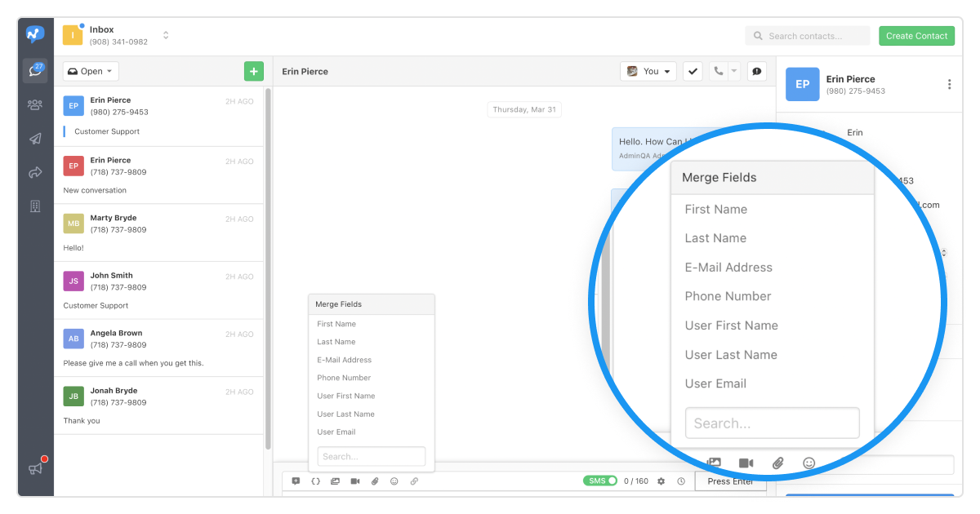The image size is (980, 514).
Task: Open Erin Pierce (718) 737-9809 New conversation
Action: pyautogui.click(x=159, y=175)
